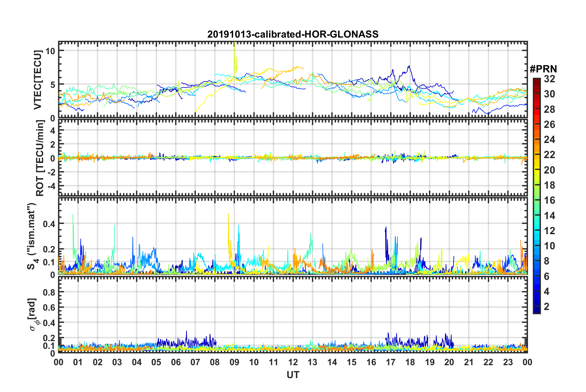The width and height of the screenshot is (586, 392).
Task: Click hour label 23 on the UT axis
Action: pos(508,362)
